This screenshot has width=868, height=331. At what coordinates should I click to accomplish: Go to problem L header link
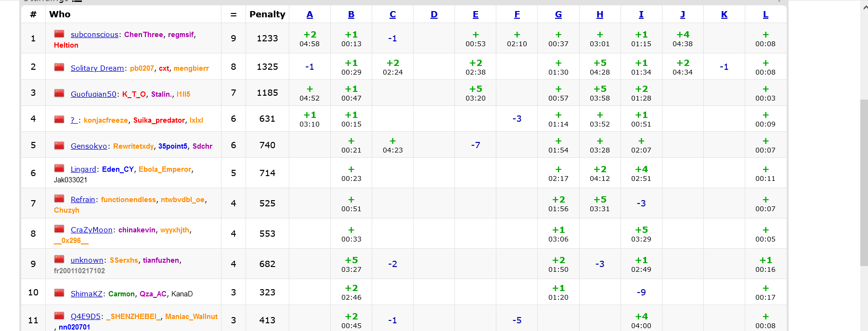(x=765, y=14)
